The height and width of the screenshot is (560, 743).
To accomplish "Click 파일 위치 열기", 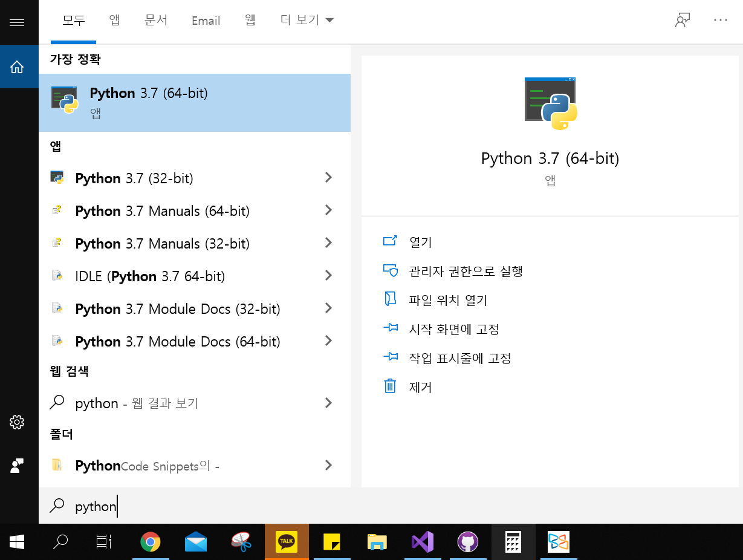I will tap(448, 300).
